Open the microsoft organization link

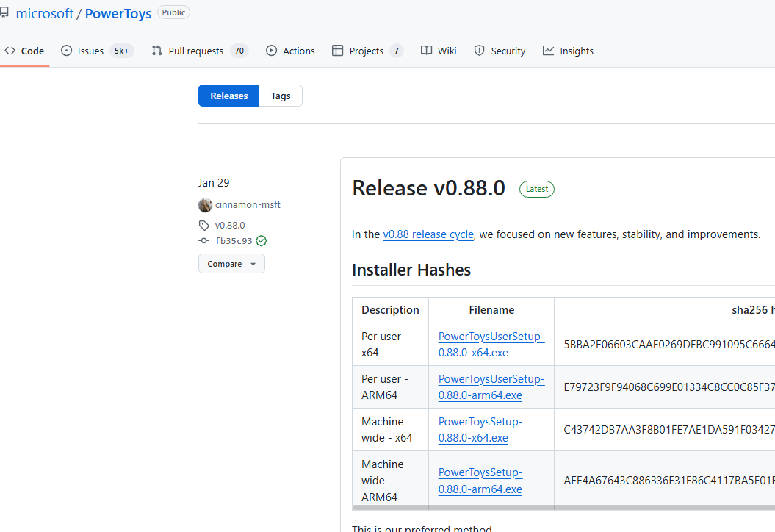(x=45, y=13)
